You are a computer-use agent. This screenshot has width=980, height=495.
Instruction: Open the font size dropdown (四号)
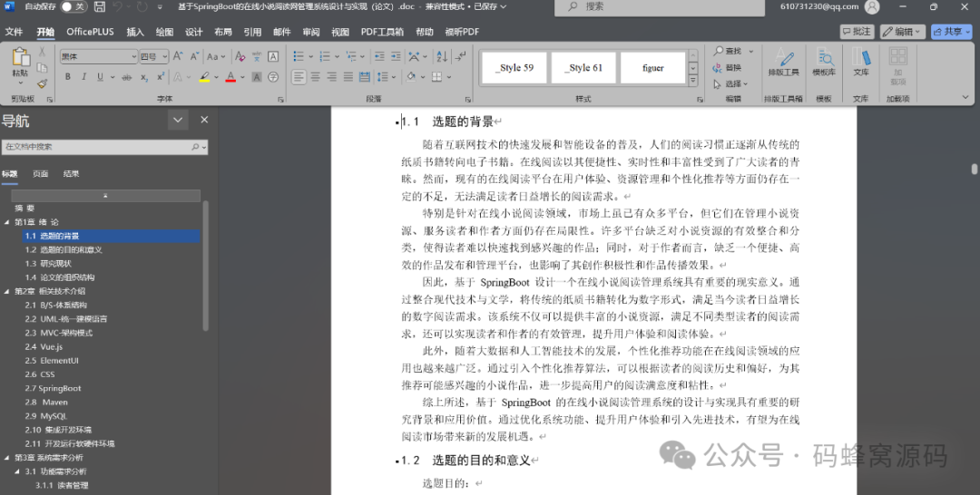pos(165,57)
